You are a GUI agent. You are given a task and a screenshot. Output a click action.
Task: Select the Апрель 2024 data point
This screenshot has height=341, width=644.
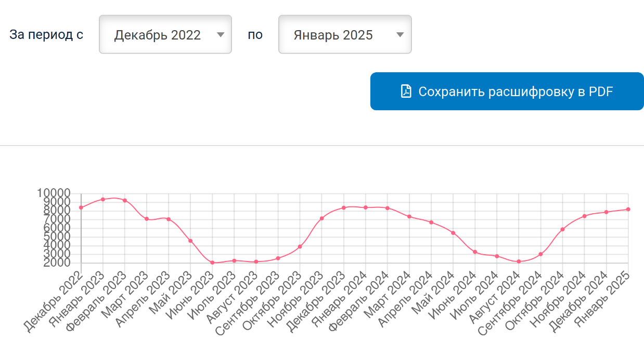tap(431, 222)
